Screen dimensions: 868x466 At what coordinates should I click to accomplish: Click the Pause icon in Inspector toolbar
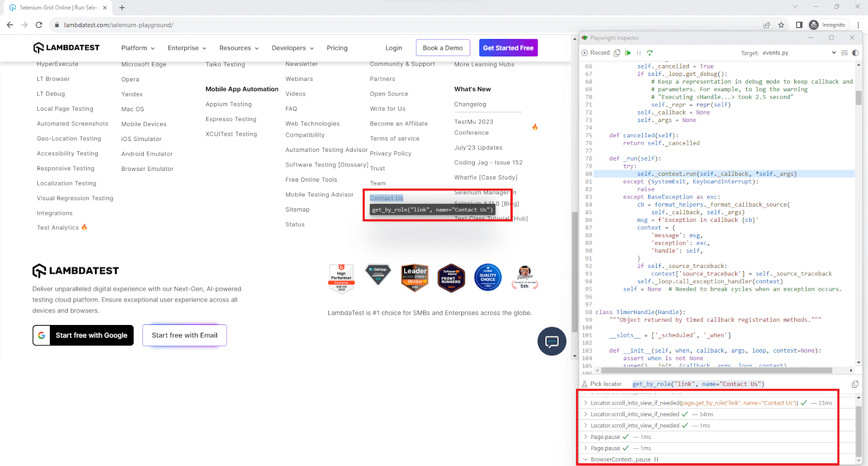[639, 53]
